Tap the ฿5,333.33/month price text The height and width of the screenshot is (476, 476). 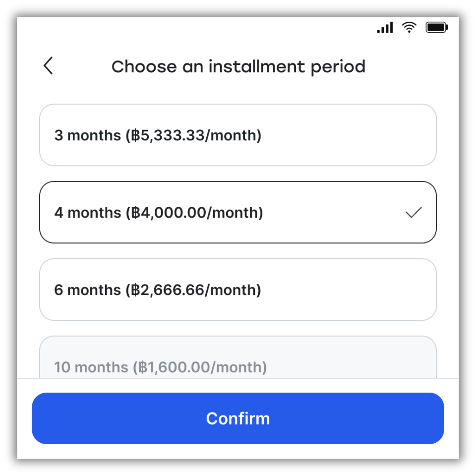194,135
